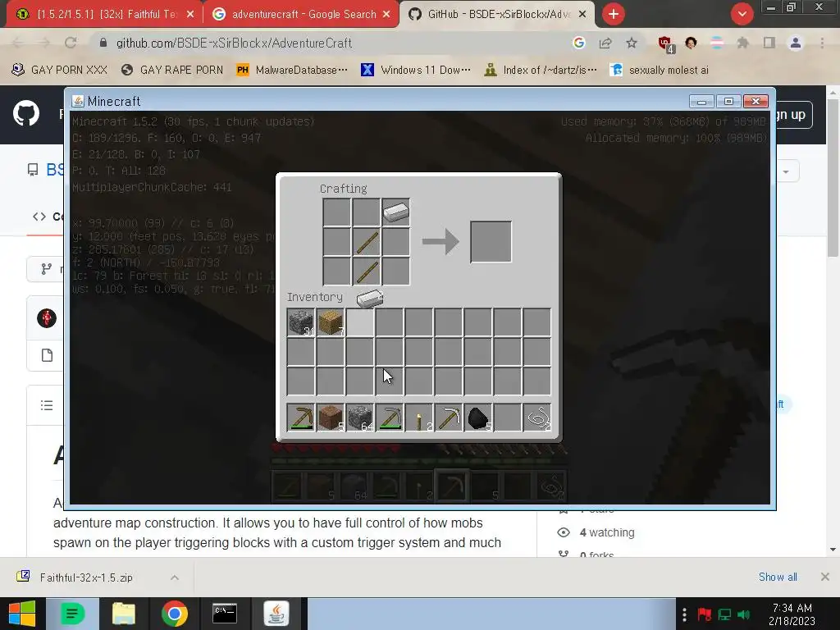Pick up cobblestone stack of 31 in inventory

(300, 322)
